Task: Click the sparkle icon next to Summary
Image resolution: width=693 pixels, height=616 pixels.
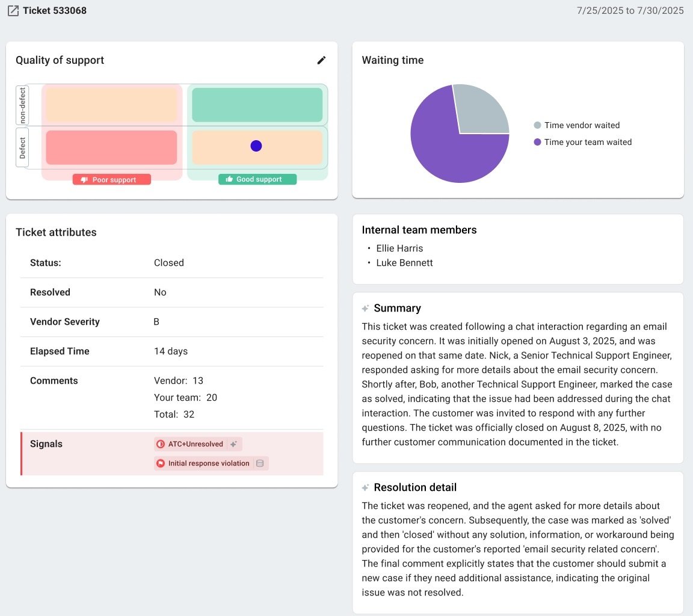Action: [x=365, y=309]
